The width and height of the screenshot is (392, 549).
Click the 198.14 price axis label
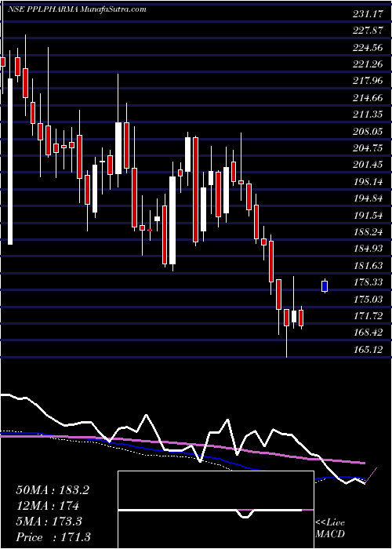(x=367, y=182)
